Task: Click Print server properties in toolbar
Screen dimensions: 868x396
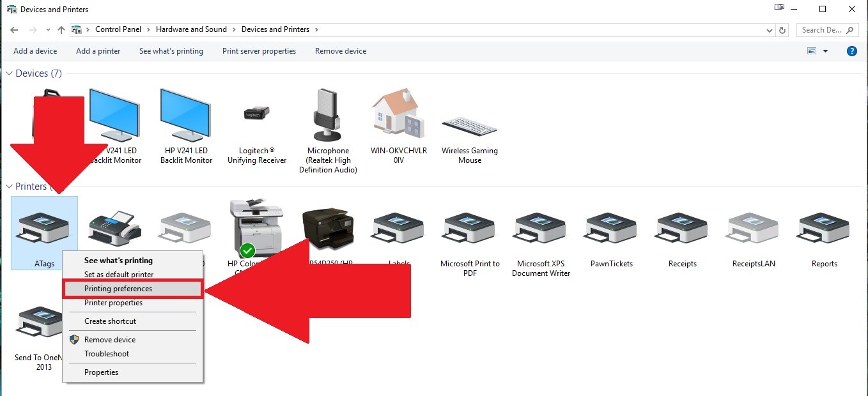Action: point(259,51)
